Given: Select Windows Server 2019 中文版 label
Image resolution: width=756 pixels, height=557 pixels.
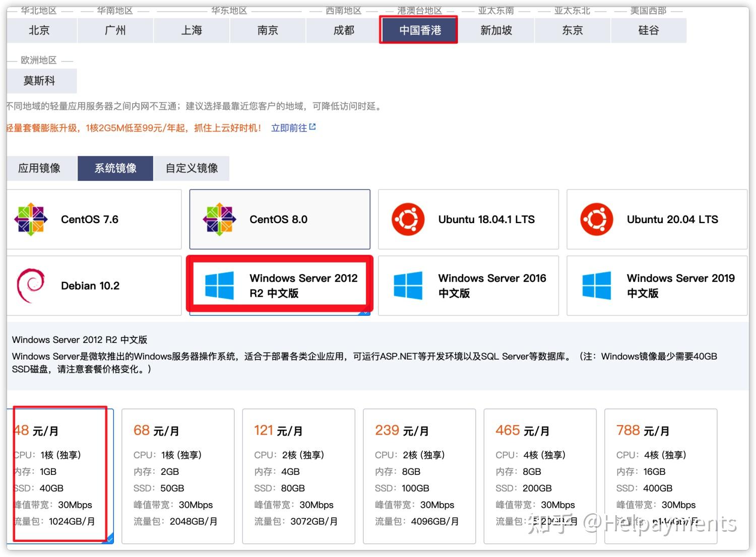Looking at the screenshot, I should 680,286.
